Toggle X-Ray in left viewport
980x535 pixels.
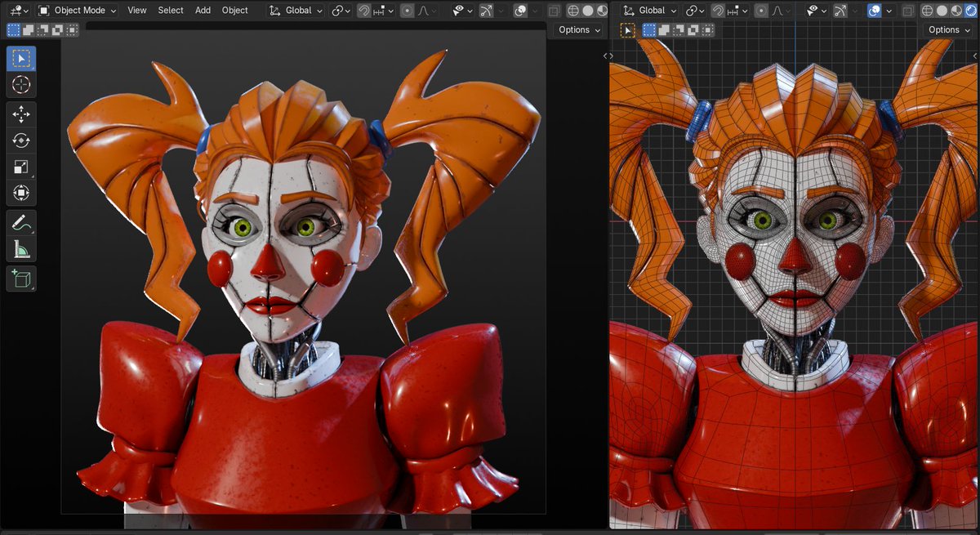point(554,11)
